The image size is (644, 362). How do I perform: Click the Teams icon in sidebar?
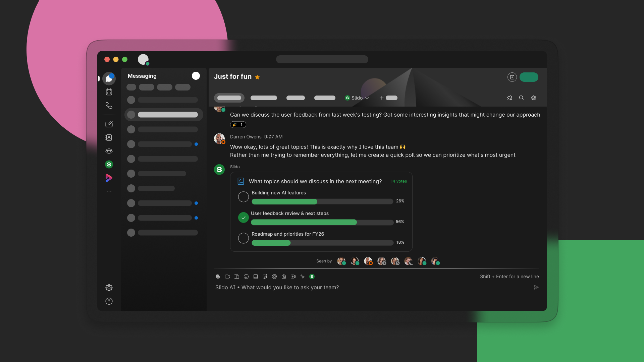[109, 151]
